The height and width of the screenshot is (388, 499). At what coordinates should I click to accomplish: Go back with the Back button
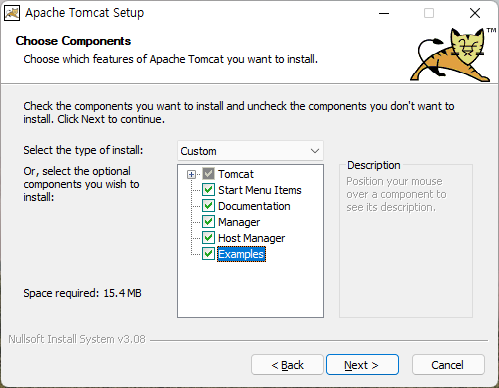click(x=287, y=365)
